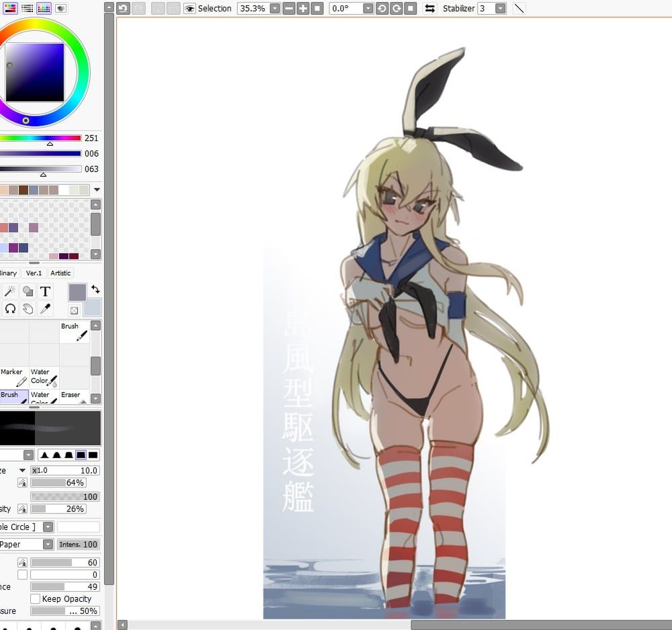Reset canvas rotation with the square button

[x=411, y=8]
